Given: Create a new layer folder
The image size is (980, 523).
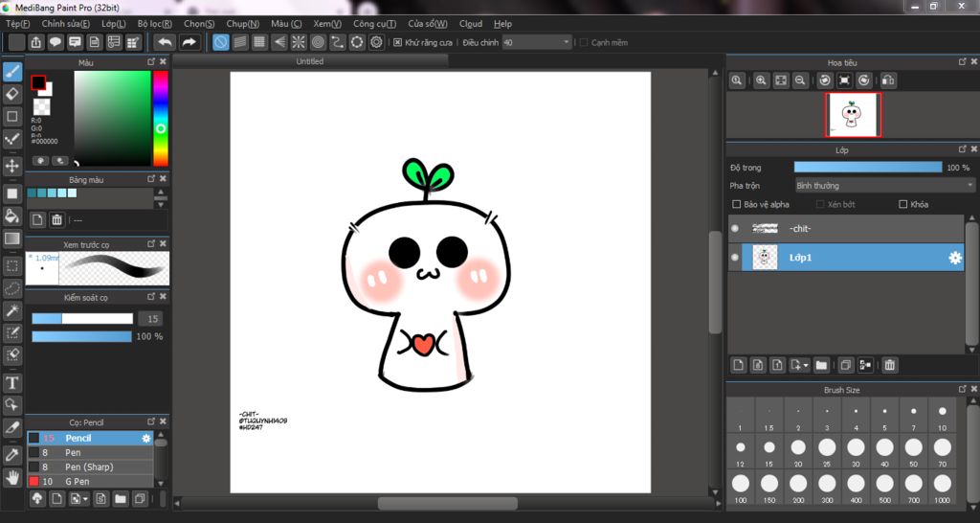Looking at the screenshot, I should coord(821,365).
